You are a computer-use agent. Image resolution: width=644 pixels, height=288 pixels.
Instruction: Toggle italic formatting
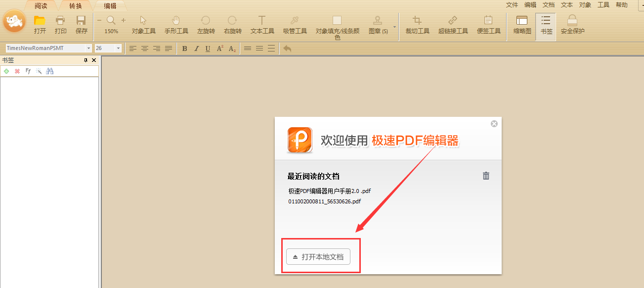[x=196, y=48]
